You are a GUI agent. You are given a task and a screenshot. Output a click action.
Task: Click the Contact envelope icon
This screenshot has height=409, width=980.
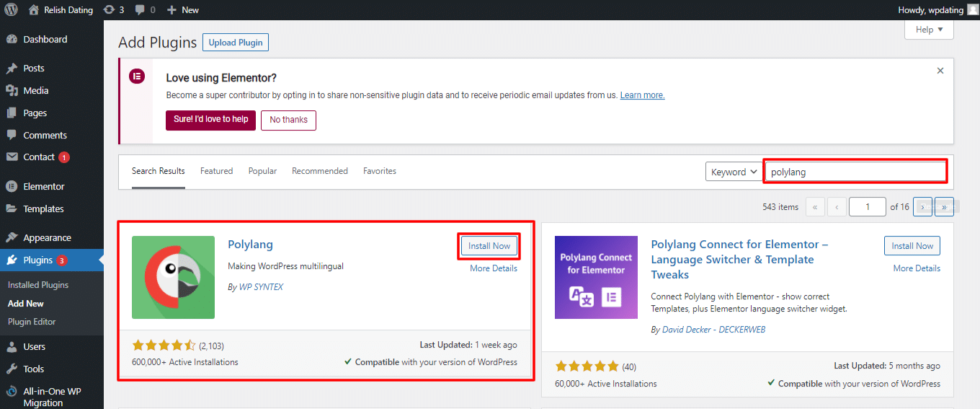[12, 157]
